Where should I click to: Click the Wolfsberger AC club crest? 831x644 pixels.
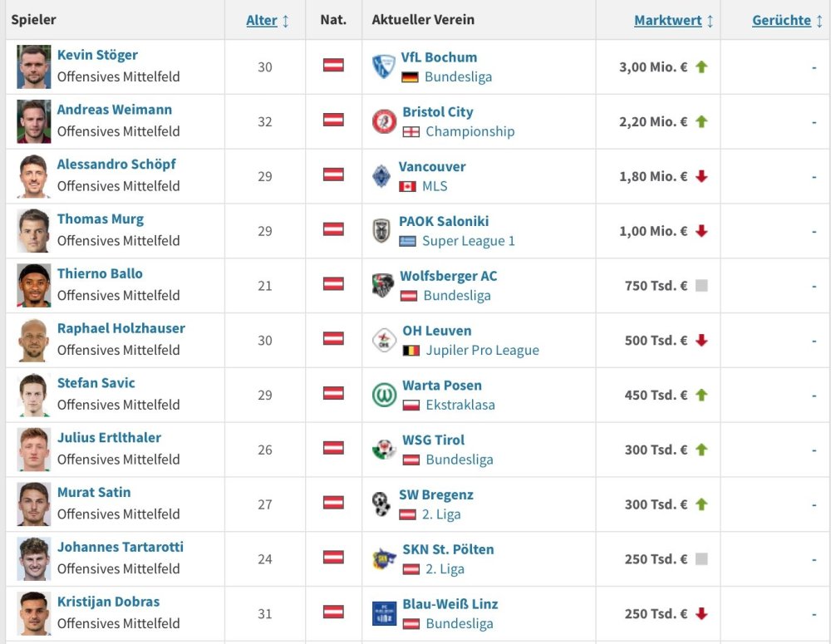point(382,285)
